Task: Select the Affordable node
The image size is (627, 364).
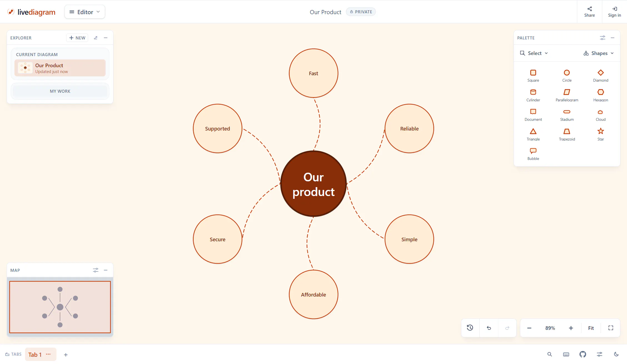Action: click(313, 295)
